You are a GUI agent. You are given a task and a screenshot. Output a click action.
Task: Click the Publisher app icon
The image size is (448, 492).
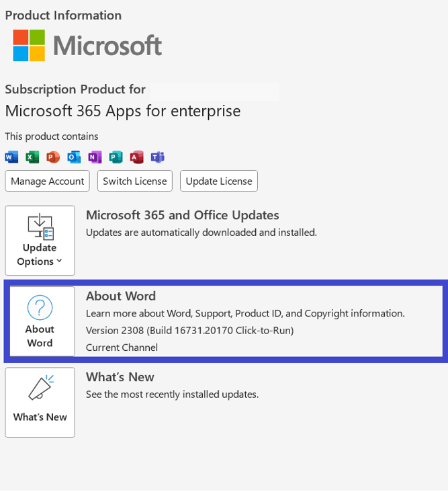(116, 157)
